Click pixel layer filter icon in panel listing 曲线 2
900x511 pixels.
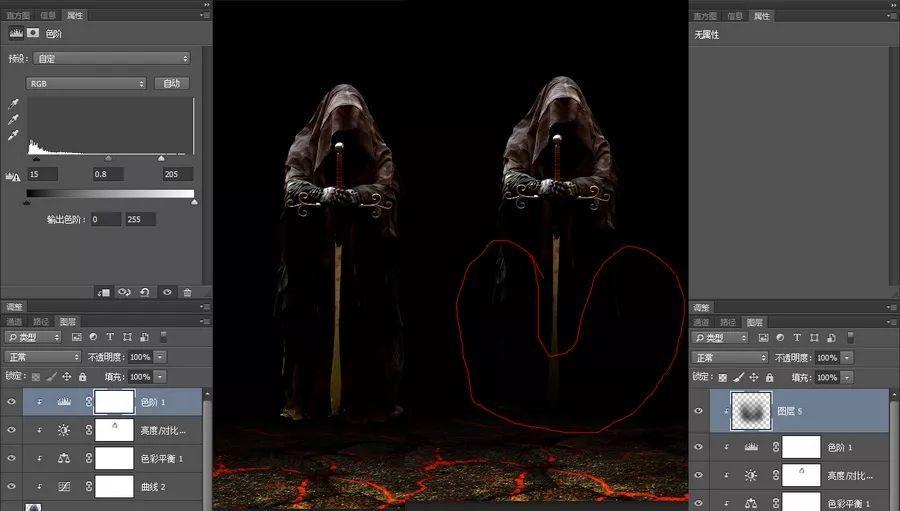[x=76, y=337]
